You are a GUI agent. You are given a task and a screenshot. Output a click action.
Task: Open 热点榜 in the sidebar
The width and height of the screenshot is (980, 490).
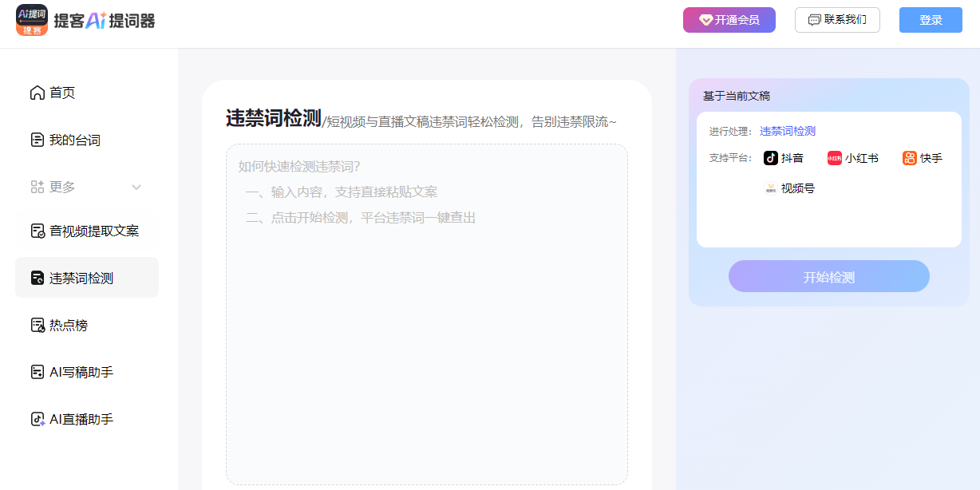coord(69,325)
